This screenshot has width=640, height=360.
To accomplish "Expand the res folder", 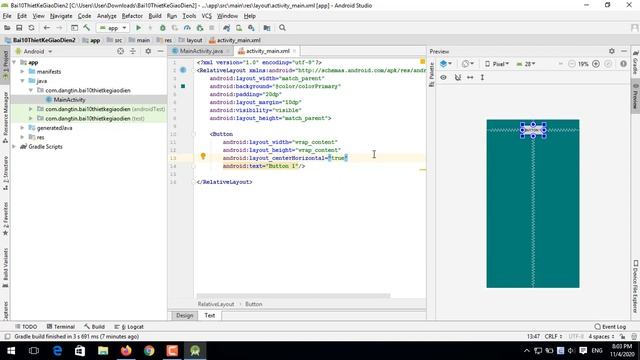I will pos(22,137).
